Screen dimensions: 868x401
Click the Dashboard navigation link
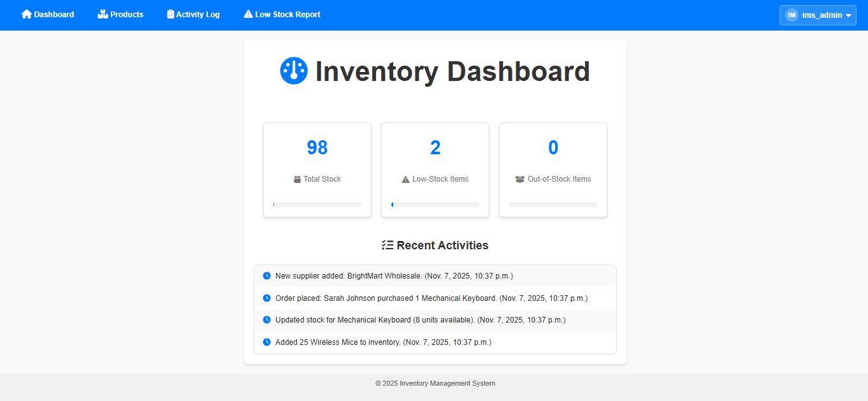(x=54, y=14)
